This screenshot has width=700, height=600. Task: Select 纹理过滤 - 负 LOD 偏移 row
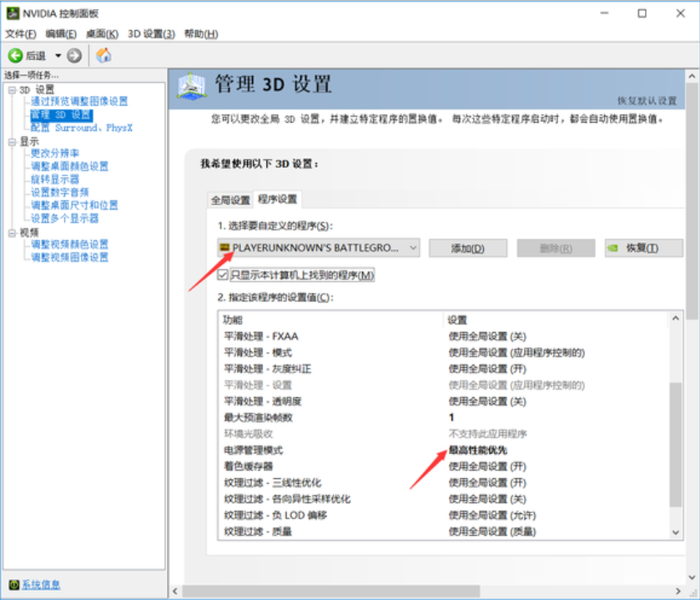444,515
